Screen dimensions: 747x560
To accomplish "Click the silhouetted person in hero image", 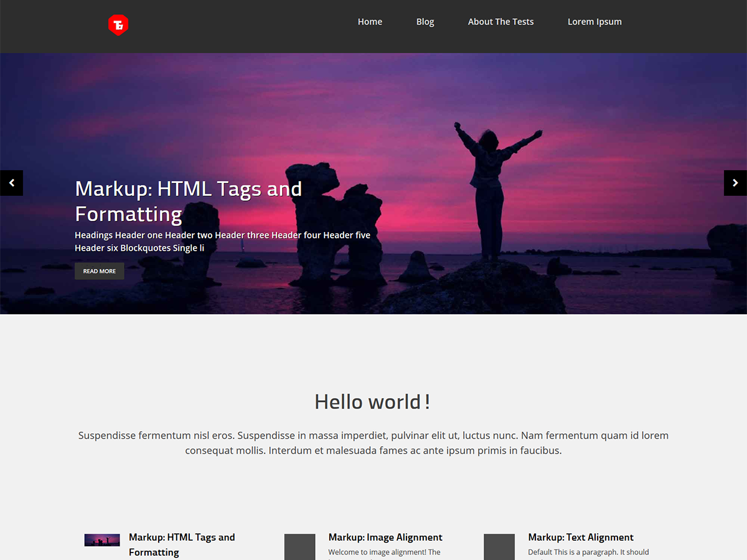I will point(492,187).
